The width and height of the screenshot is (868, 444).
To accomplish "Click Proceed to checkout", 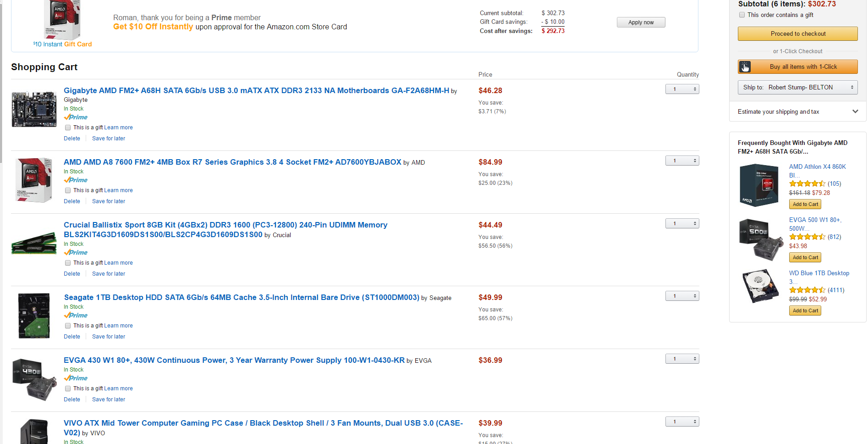I will pos(797,33).
